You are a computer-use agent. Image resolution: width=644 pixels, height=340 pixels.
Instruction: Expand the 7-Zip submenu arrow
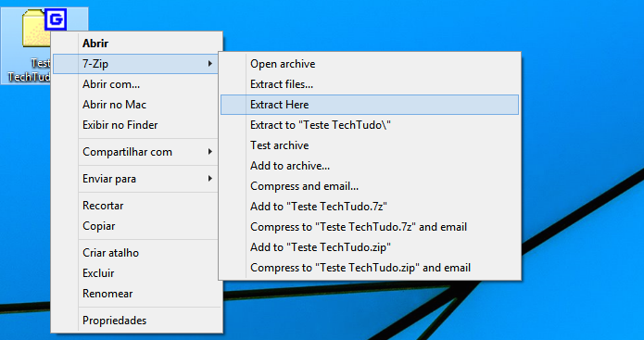click(x=209, y=64)
